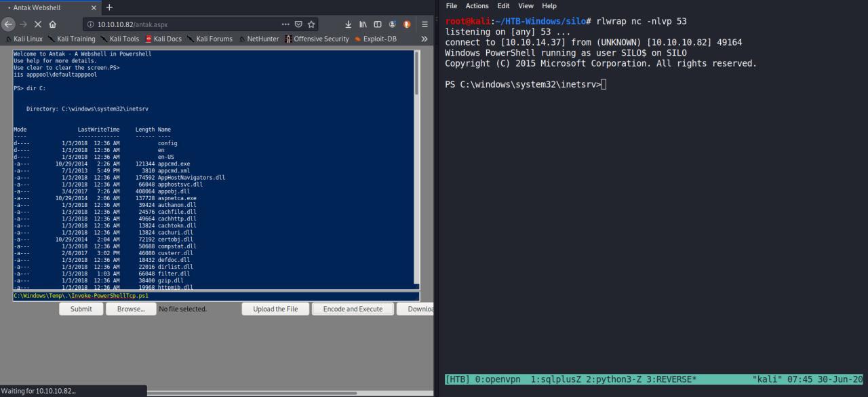
Task: Open terminal Edit menu
Action: click(503, 5)
